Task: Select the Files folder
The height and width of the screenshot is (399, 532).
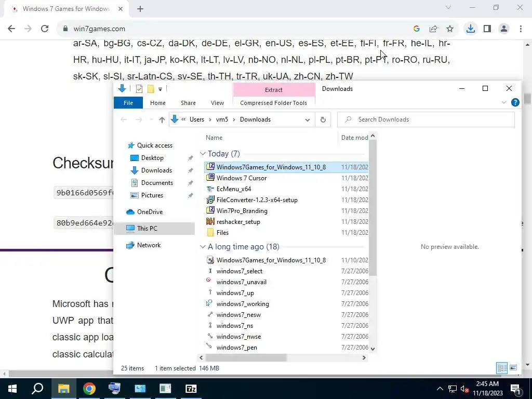Action: click(x=222, y=233)
